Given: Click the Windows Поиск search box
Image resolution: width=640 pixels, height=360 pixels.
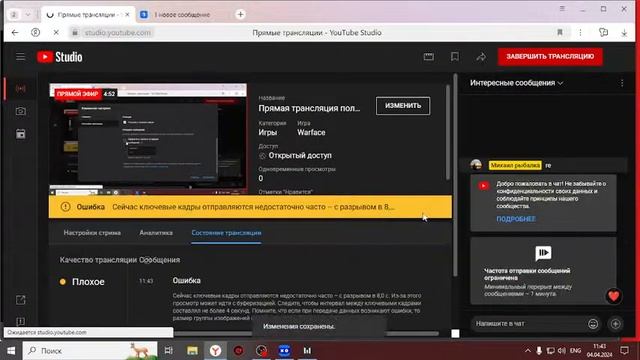Looking at the screenshot, I should click(90, 351).
